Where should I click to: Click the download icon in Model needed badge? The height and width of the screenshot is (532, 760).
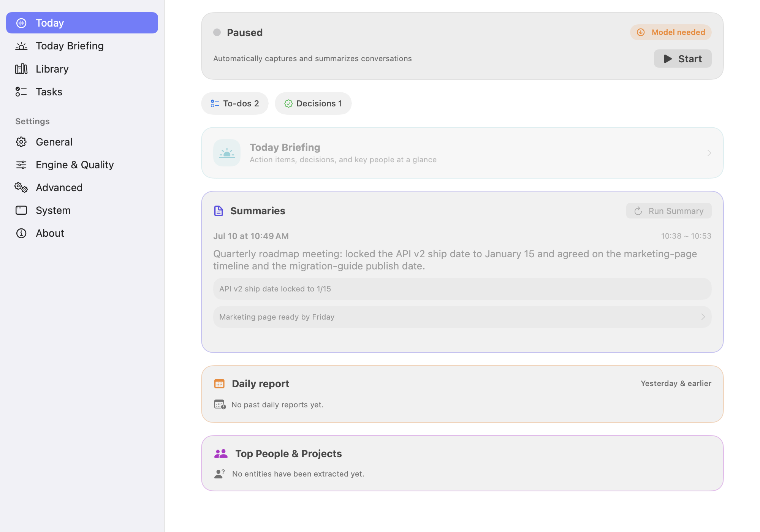coord(641,32)
